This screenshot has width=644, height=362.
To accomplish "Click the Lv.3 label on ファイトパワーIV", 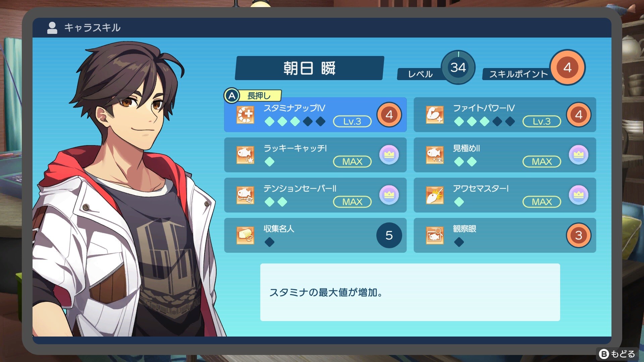I will (542, 121).
